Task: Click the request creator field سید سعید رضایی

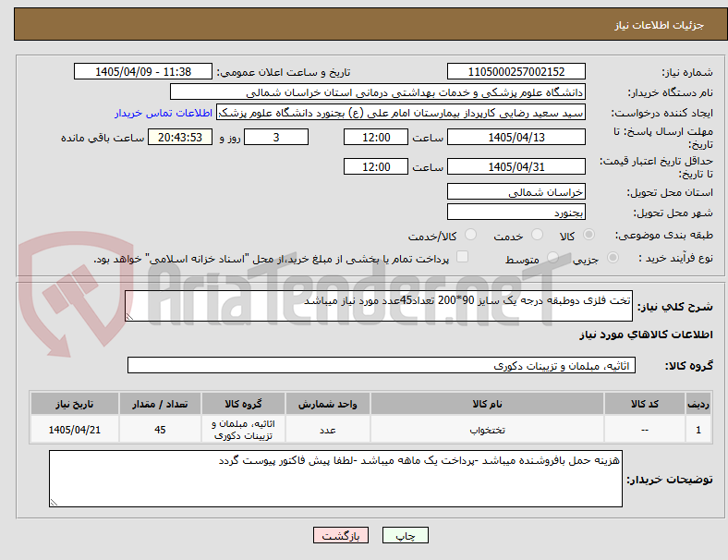Action: [401, 113]
